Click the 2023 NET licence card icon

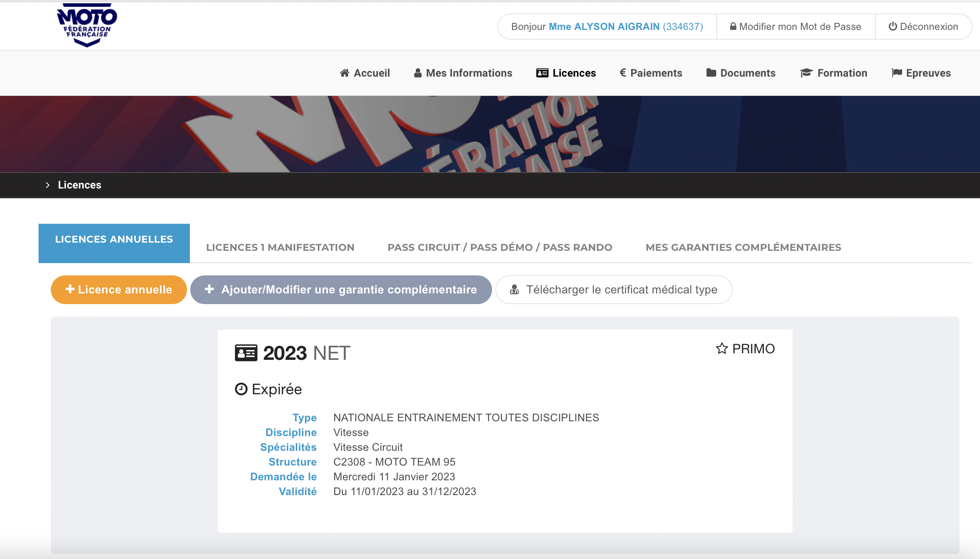click(x=246, y=353)
